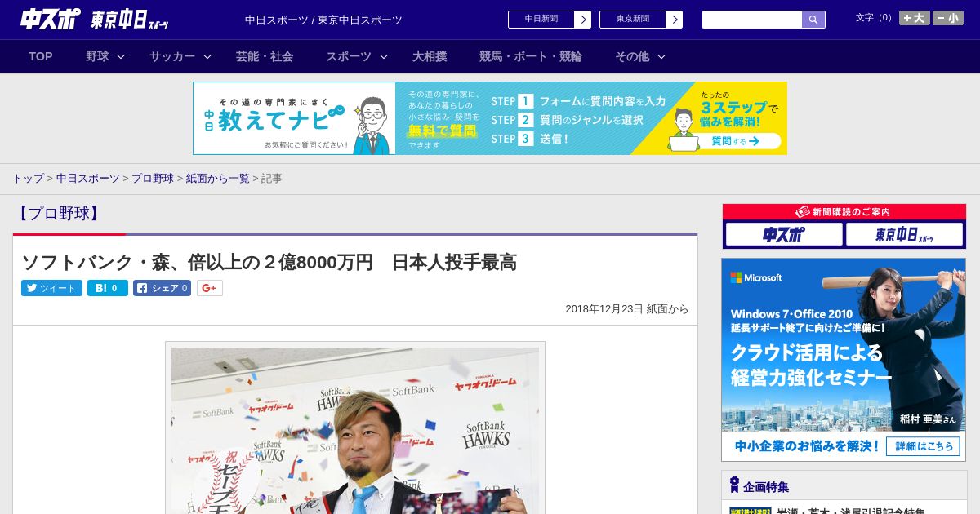Go to 中日スポーツ breadcrumb link

(x=87, y=178)
